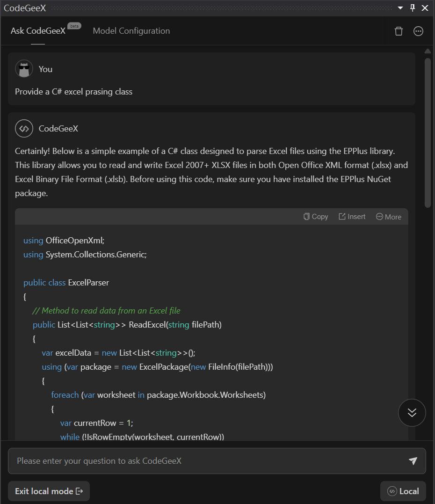Screen dimensions: 435x504
Task: Copy the ExcelParser code snippet
Action: 315,216
